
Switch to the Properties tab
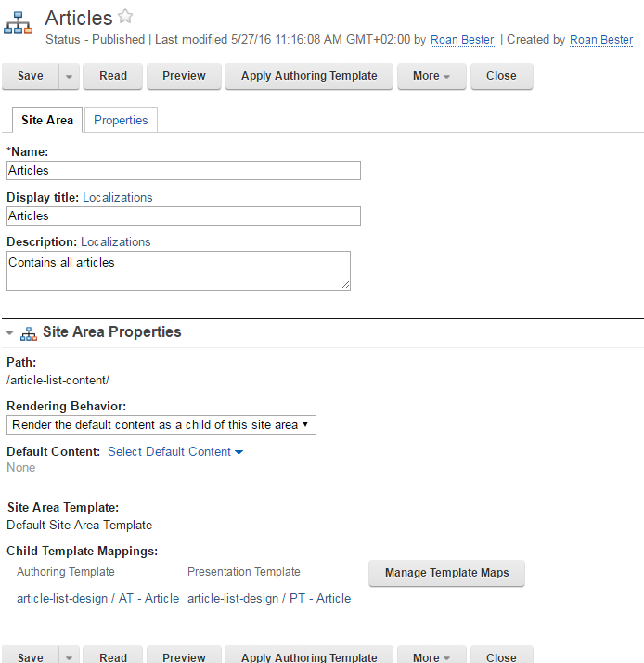point(121,120)
